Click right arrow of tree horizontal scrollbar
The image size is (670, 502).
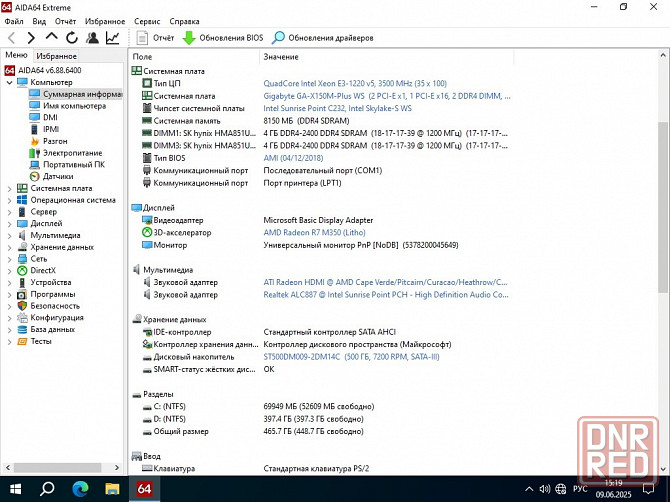(117, 468)
